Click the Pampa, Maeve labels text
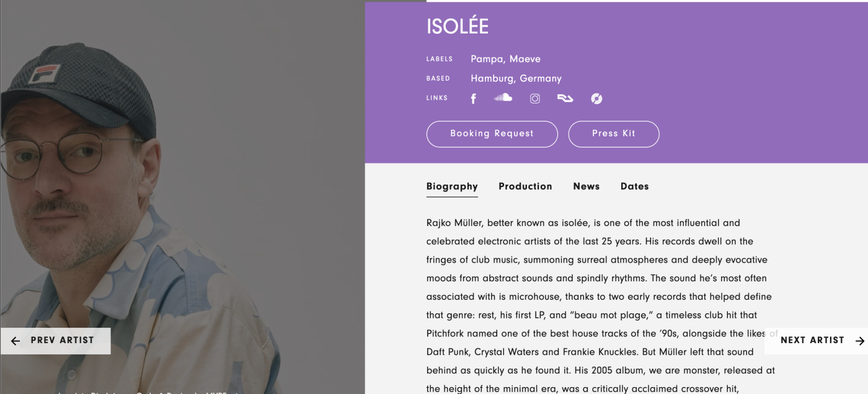The height and width of the screenshot is (394, 868). point(505,59)
